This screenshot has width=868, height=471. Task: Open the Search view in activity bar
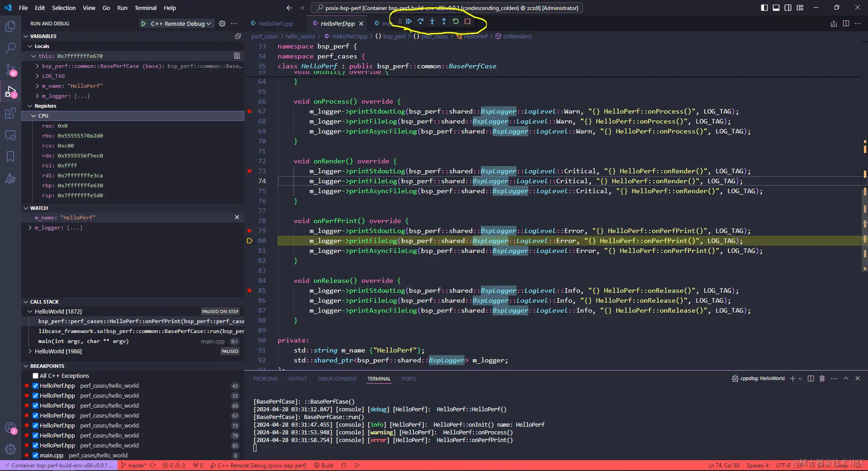pyautogui.click(x=10, y=48)
